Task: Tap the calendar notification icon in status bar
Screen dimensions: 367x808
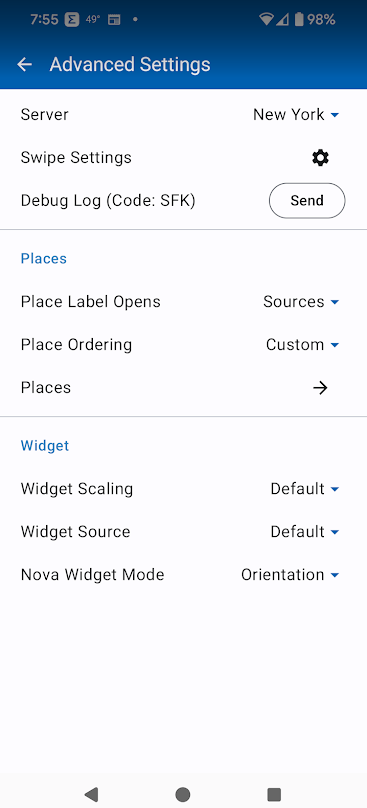Action: point(114,20)
